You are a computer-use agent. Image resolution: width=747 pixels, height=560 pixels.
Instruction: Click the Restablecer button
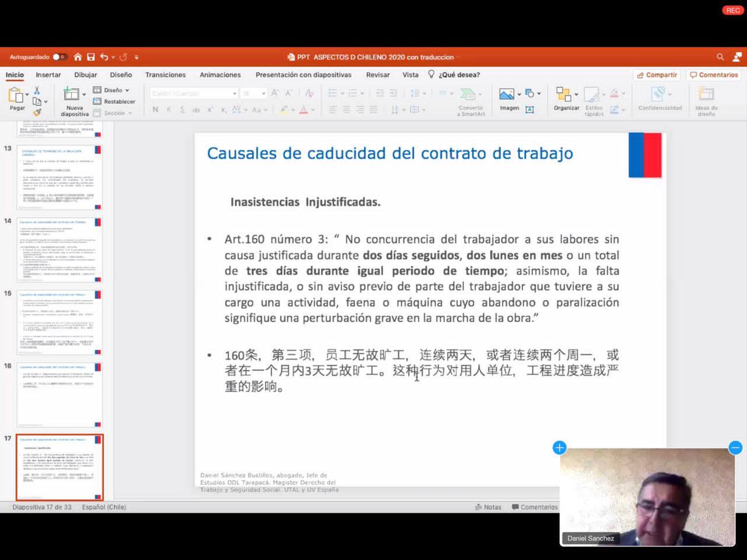click(x=114, y=101)
